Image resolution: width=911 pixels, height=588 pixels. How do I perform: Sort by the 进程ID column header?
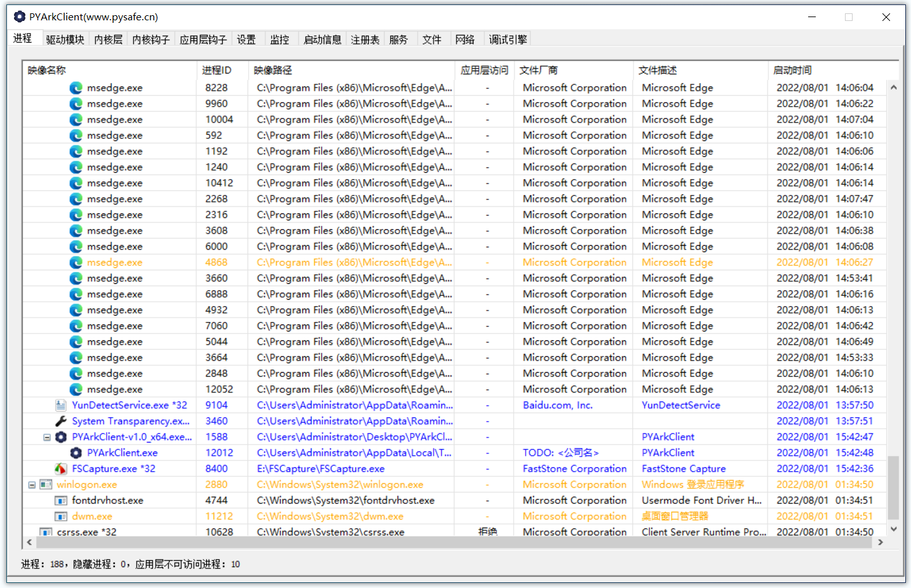coord(217,70)
